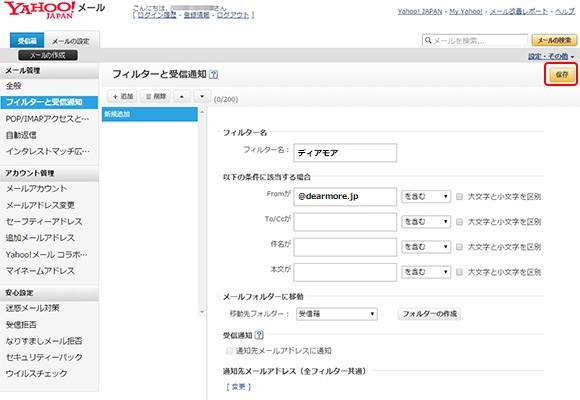Switch to the メールの設定 tab
Image resolution: width=580 pixels, height=400 pixels.
71,41
